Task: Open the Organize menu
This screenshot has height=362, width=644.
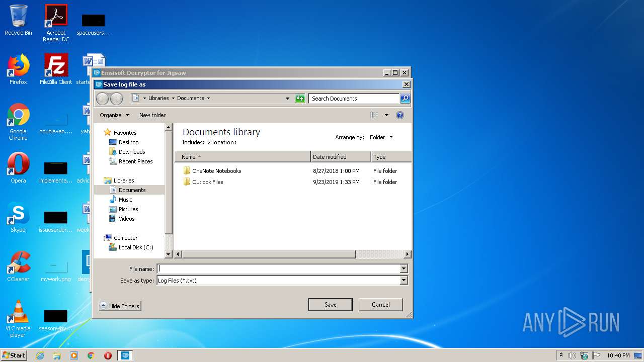Action: pyautogui.click(x=114, y=115)
